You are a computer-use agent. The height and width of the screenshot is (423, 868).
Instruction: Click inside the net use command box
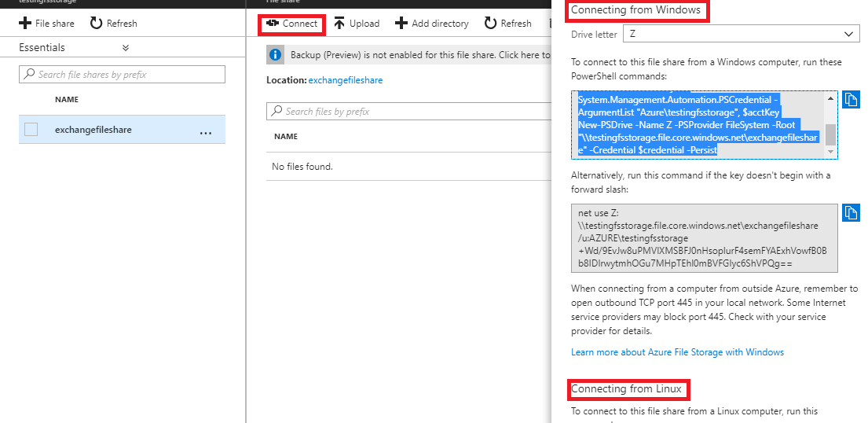coord(705,238)
